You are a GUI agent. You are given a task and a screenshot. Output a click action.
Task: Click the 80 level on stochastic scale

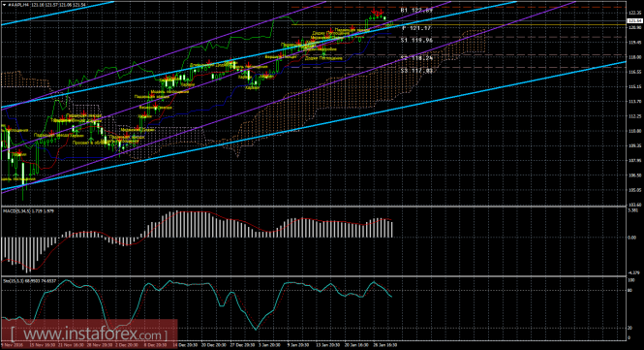pyautogui.click(x=631, y=291)
